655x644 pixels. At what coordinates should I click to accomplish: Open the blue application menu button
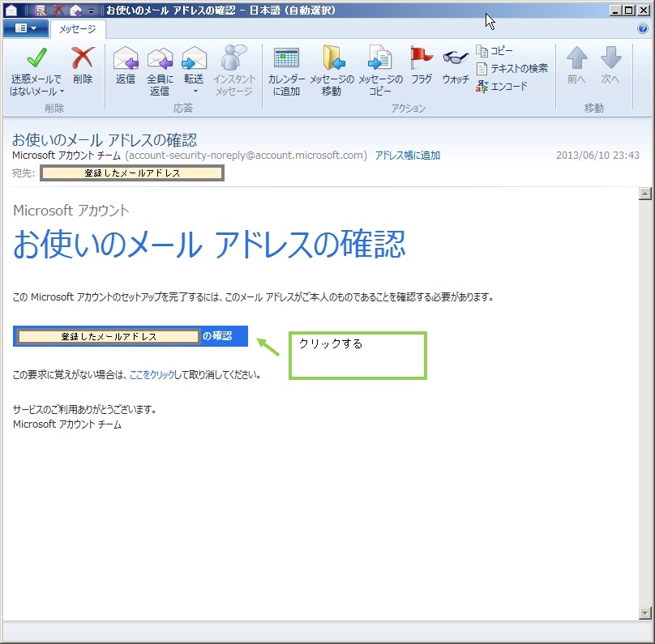[25, 28]
